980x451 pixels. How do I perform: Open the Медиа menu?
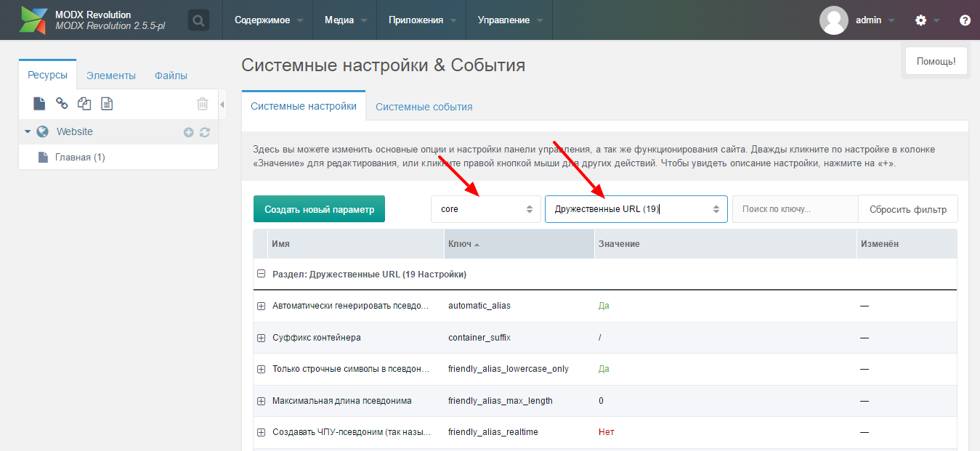pos(345,20)
